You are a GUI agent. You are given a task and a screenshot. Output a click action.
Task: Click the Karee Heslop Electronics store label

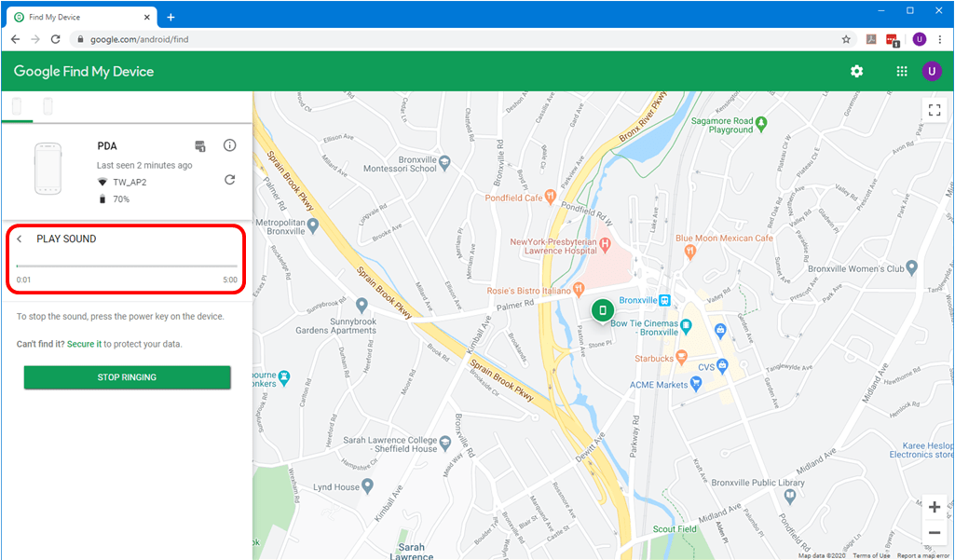(x=921, y=450)
